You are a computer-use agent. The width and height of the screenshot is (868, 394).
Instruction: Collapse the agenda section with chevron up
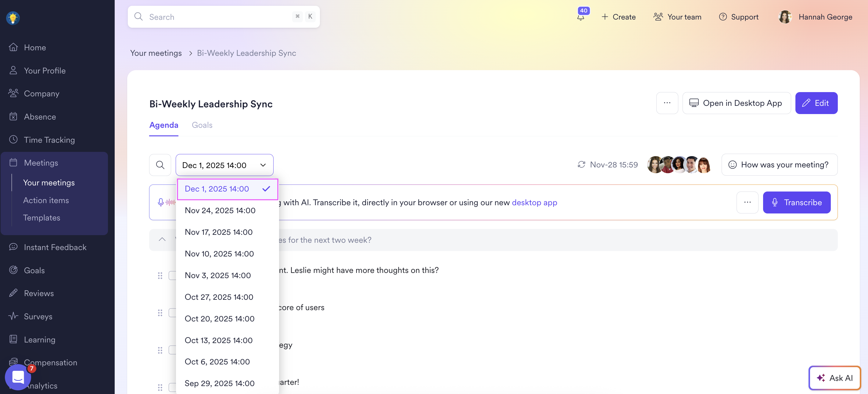(x=162, y=240)
